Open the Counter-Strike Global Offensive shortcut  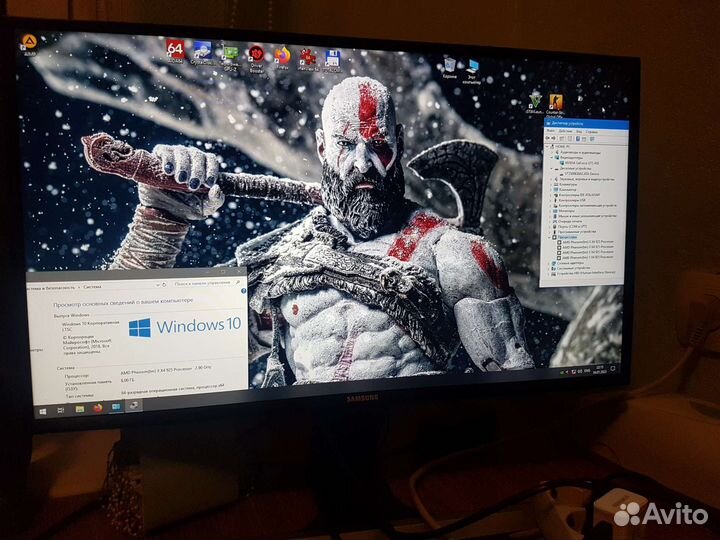tap(556, 104)
